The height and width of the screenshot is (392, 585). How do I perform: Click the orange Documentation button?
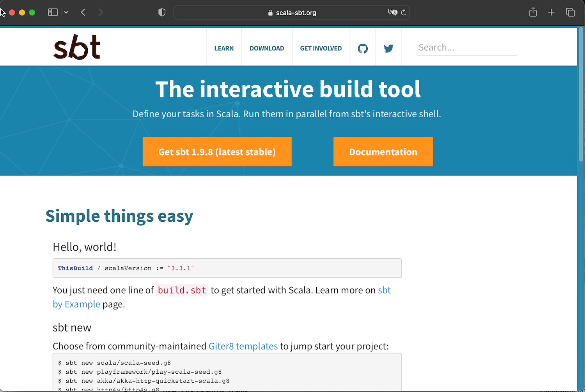(x=383, y=152)
